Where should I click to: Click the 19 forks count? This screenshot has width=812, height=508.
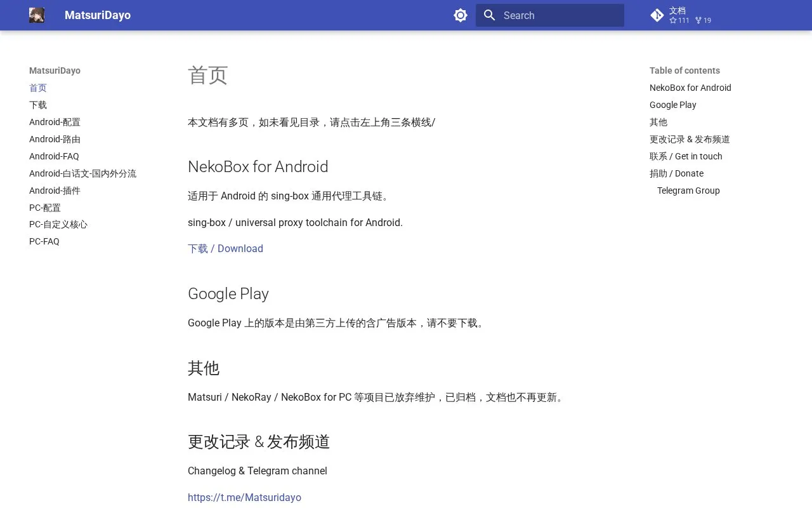tap(703, 20)
